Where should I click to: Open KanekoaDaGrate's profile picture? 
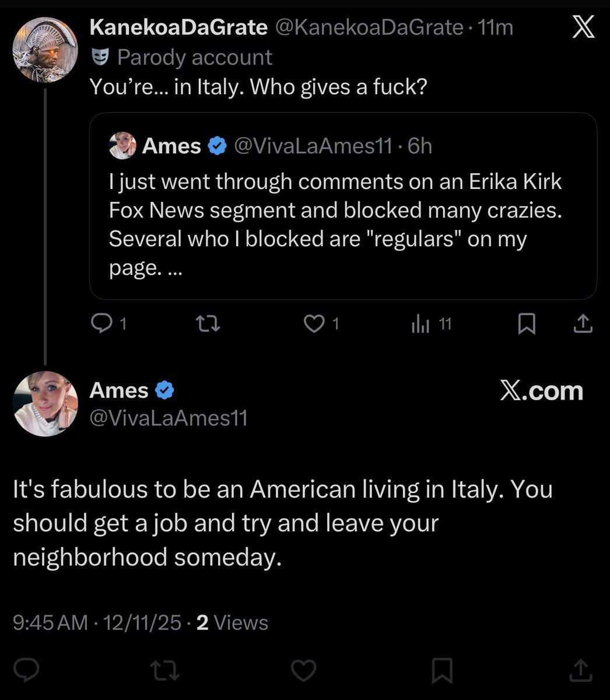45,50
